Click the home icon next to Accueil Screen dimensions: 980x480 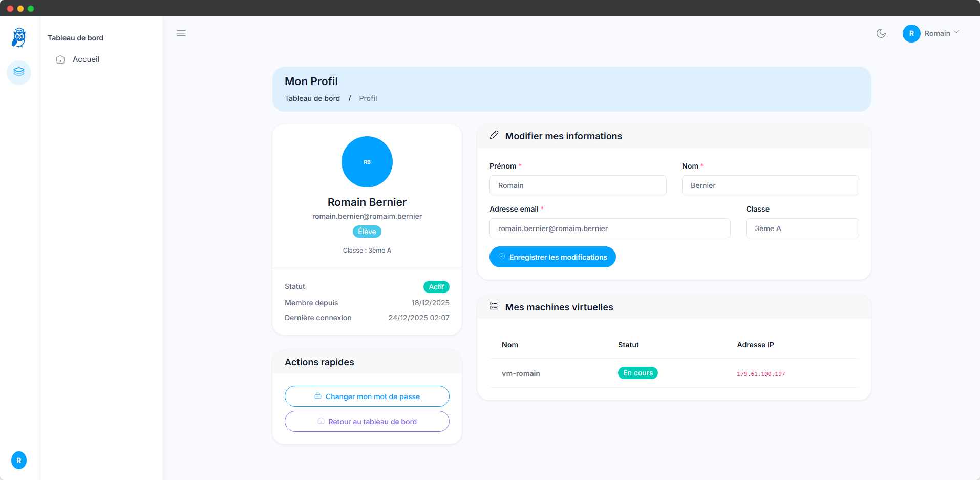pos(60,59)
